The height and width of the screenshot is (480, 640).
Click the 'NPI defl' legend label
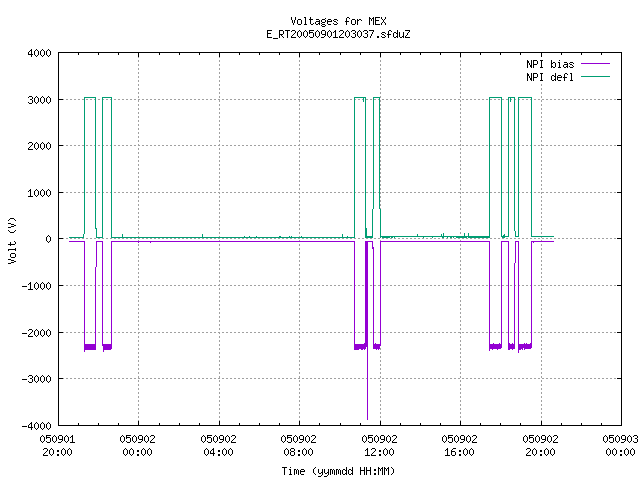click(550, 77)
